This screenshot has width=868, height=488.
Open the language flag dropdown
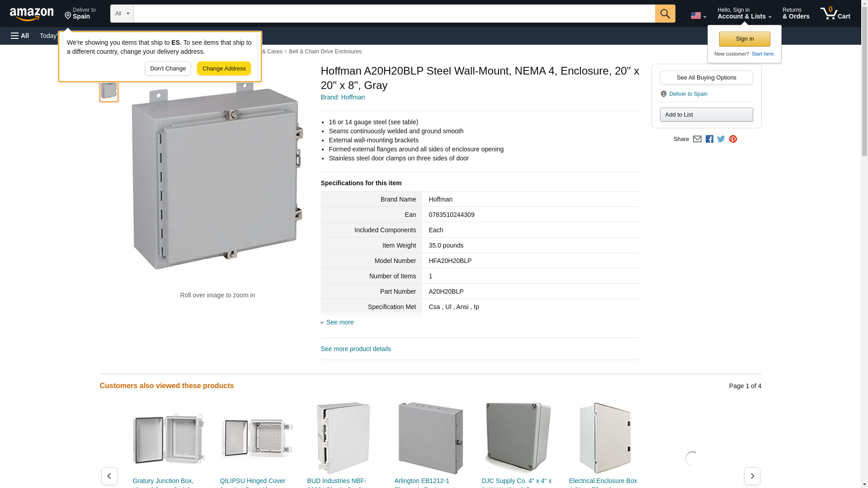(x=698, y=15)
